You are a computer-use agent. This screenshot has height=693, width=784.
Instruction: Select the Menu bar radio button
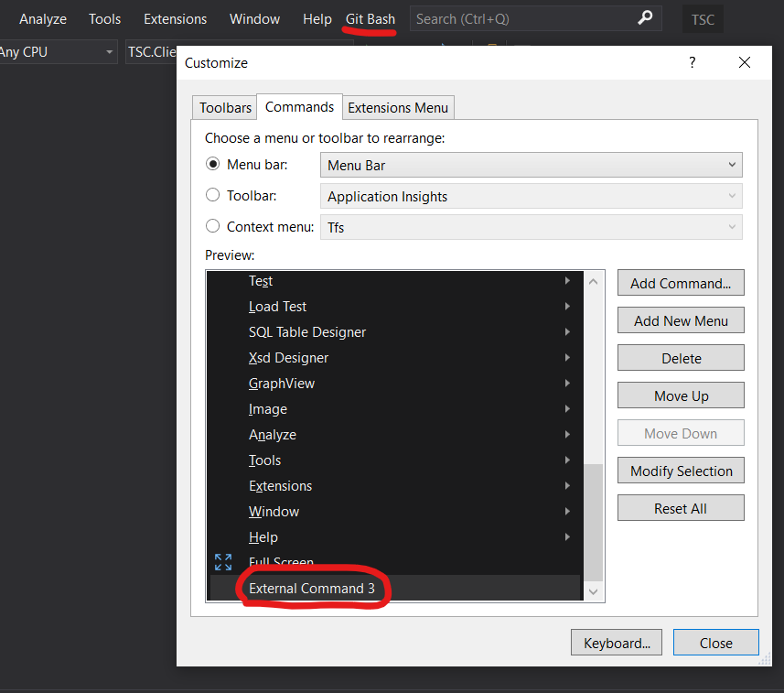tap(212, 164)
